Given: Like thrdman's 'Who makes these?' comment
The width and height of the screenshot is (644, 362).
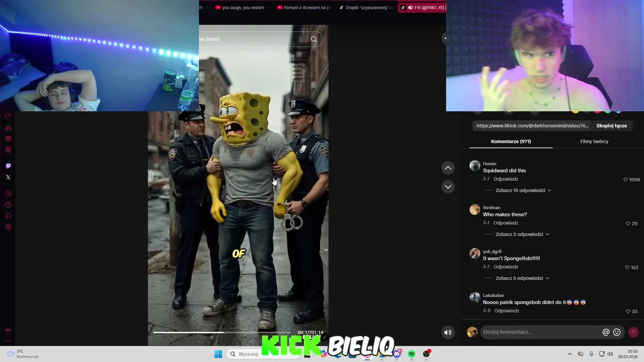Looking at the screenshot, I should tap(628, 223).
